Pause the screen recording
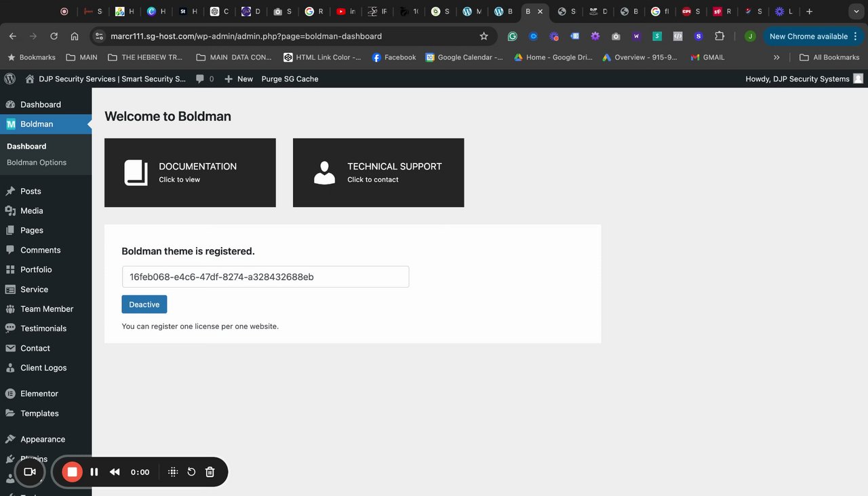The image size is (868, 496). (94, 472)
